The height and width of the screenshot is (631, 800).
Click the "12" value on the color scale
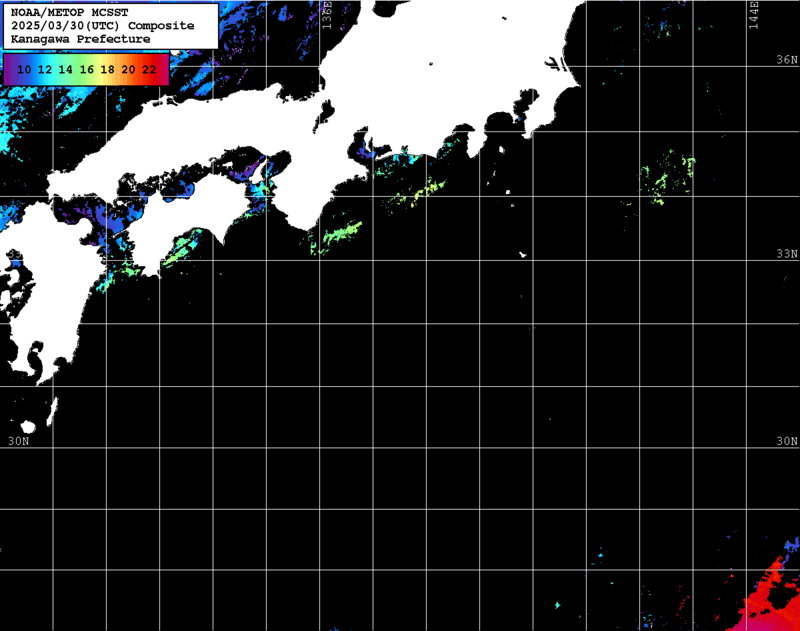pyautogui.click(x=45, y=69)
